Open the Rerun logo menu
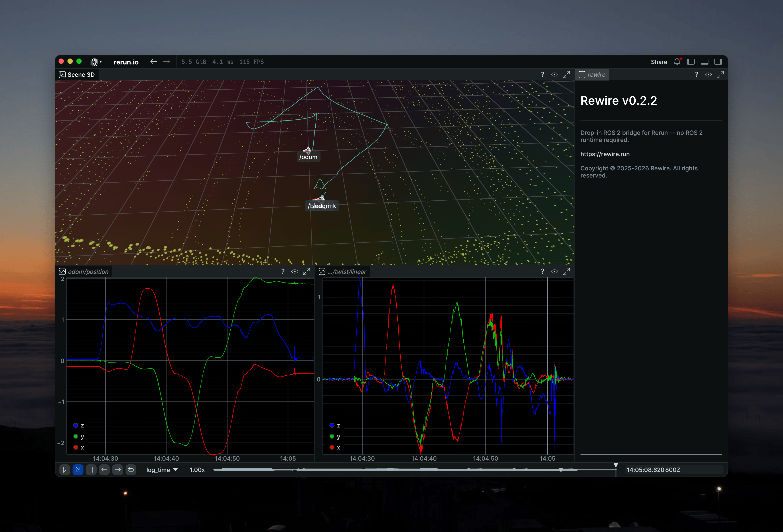Image resolution: width=783 pixels, height=532 pixels. [96, 62]
